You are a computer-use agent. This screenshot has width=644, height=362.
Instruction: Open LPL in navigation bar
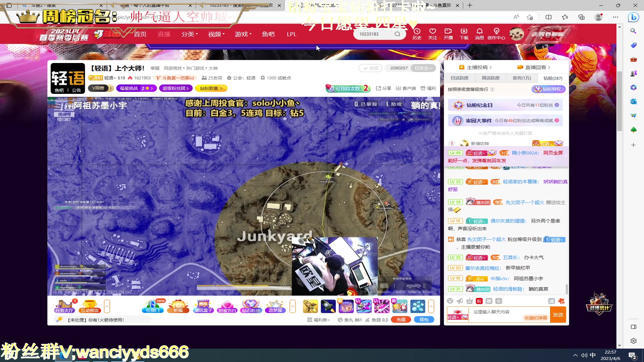291,34
